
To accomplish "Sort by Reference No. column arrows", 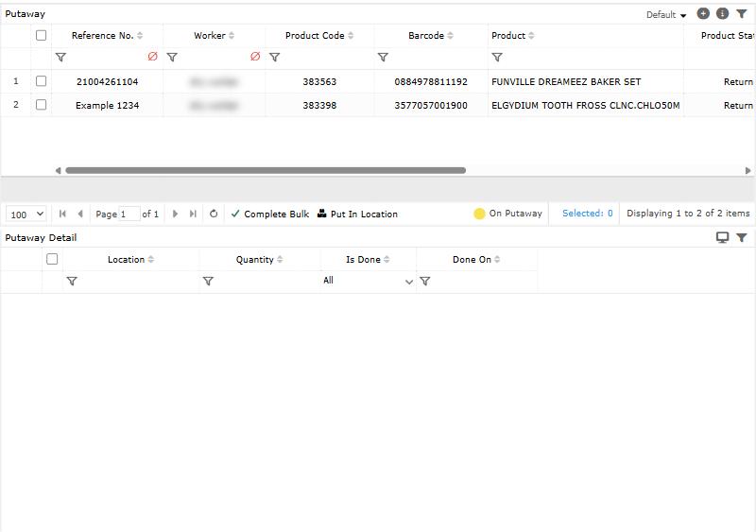I will [x=140, y=36].
